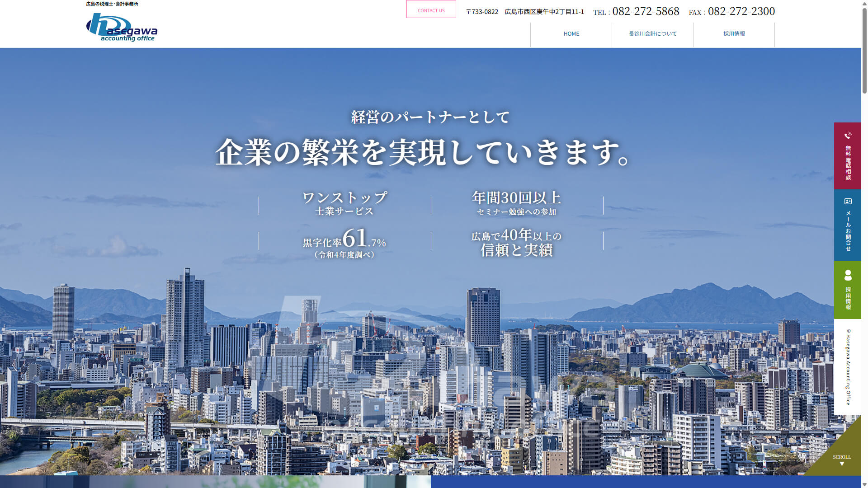Select メールお問合せ side tab text
This screenshot has width=868, height=488.
[848, 230]
